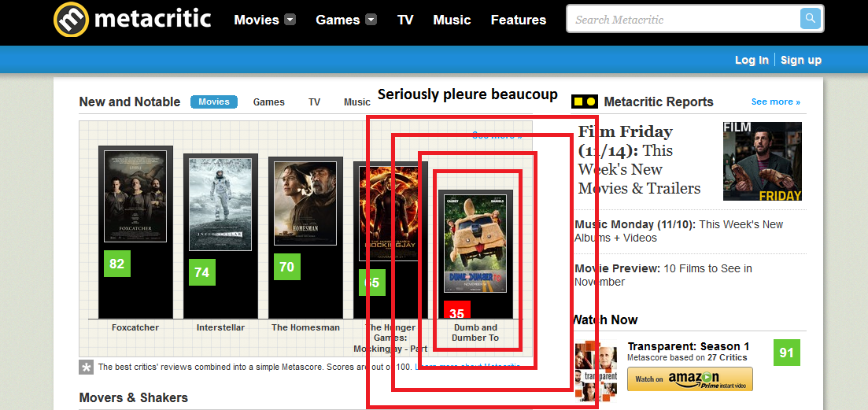868x410 pixels.
Task: Go to Movies in top navigation
Action: pyautogui.click(x=257, y=20)
